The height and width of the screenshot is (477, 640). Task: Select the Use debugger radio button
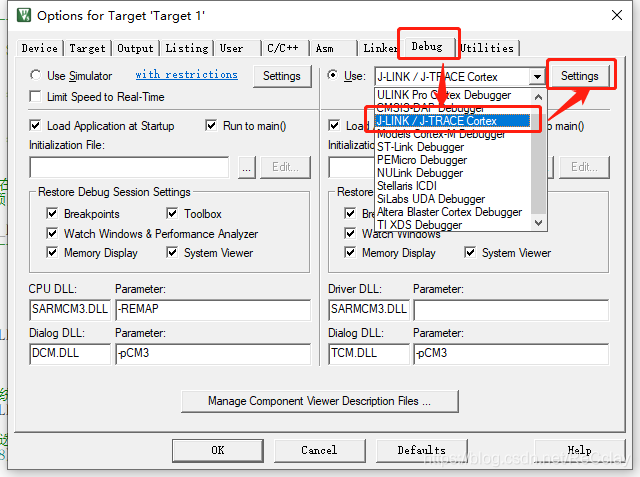(x=333, y=75)
